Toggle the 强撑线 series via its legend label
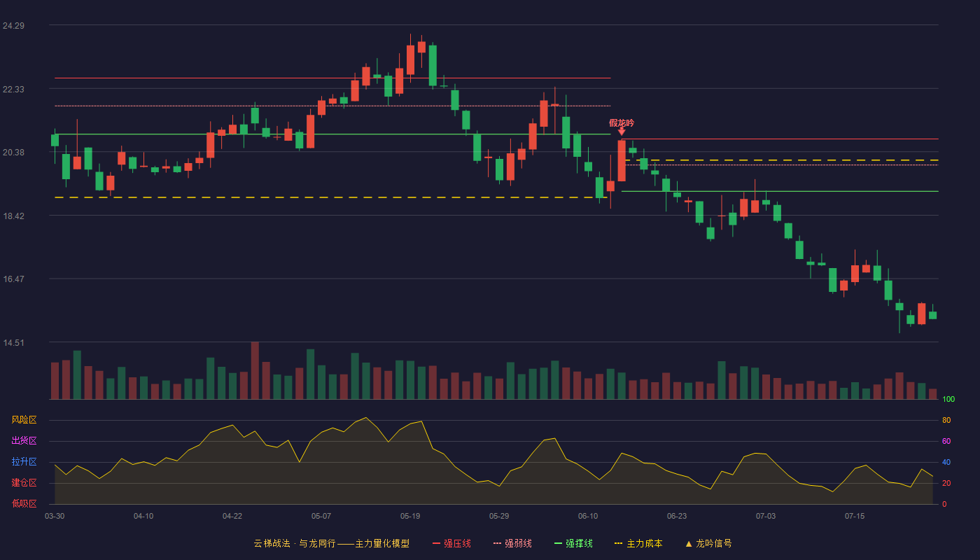Image resolution: width=980 pixels, height=560 pixels. (x=579, y=543)
